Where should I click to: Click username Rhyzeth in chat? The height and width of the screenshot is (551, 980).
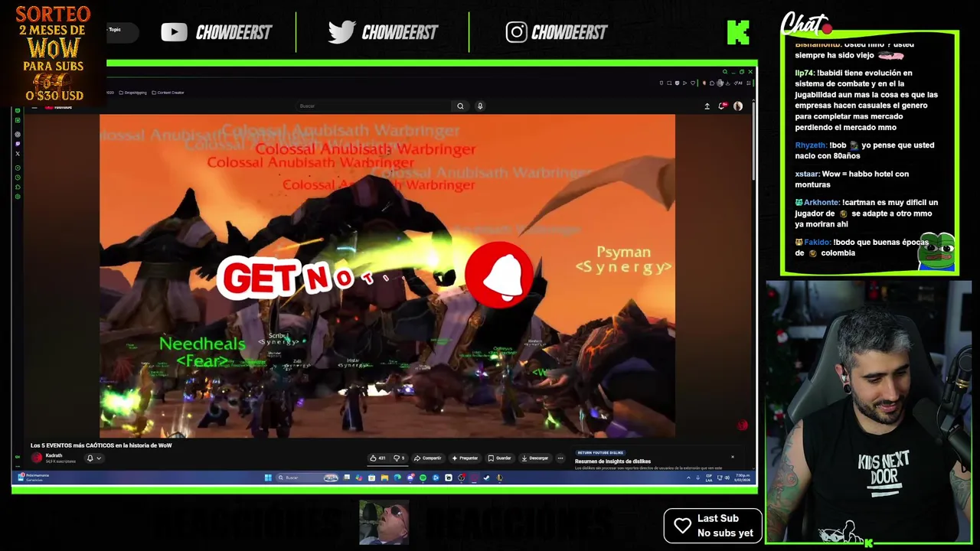(811, 145)
